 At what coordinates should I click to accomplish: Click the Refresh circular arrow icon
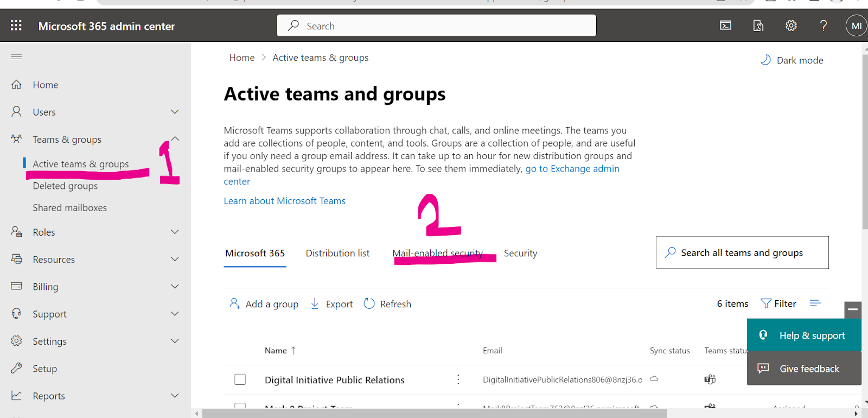[369, 303]
